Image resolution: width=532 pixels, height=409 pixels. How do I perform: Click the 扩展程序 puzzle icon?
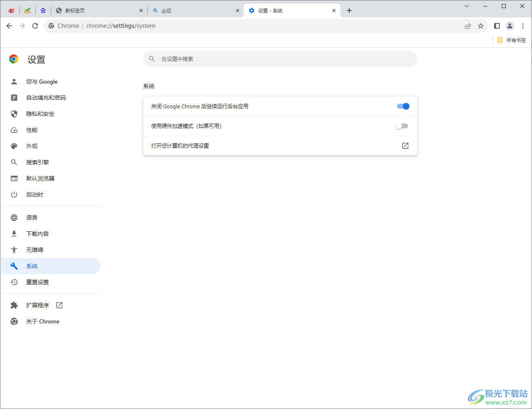tap(14, 305)
